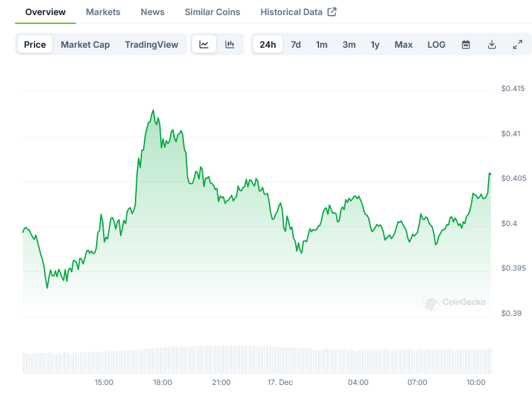Set chart range to 7d
Screen dimensions: 532x395
coord(296,45)
